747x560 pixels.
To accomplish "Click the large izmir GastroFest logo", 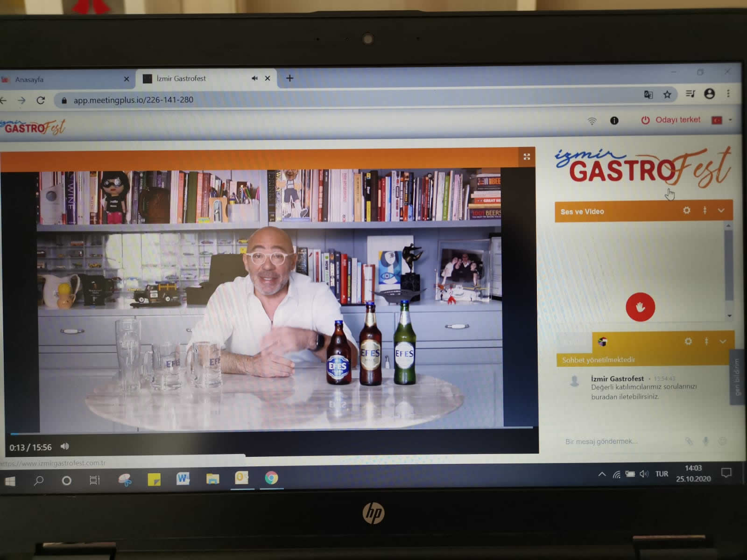I will [x=643, y=167].
